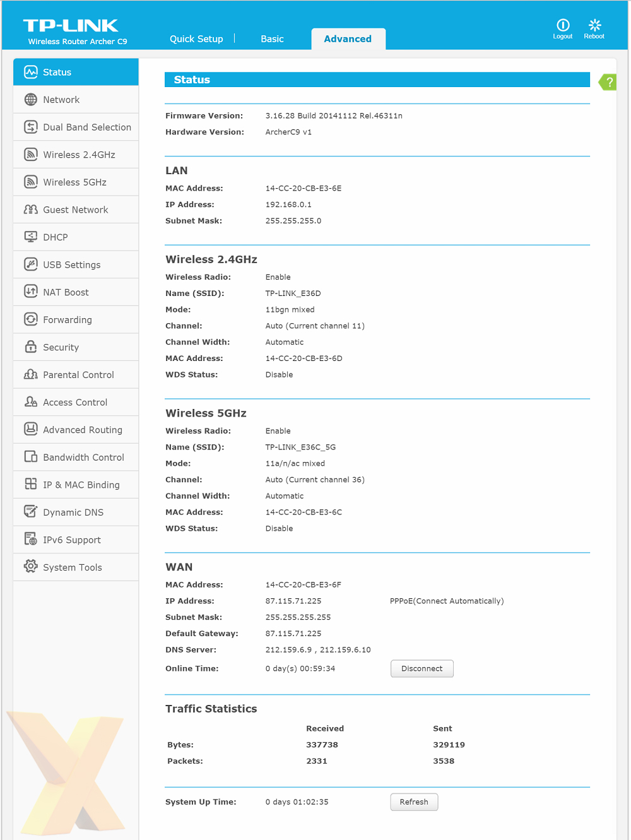Click the Dynamic DNS icon
Image resolution: width=631 pixels, height=840 pixels.
point(31,512)
